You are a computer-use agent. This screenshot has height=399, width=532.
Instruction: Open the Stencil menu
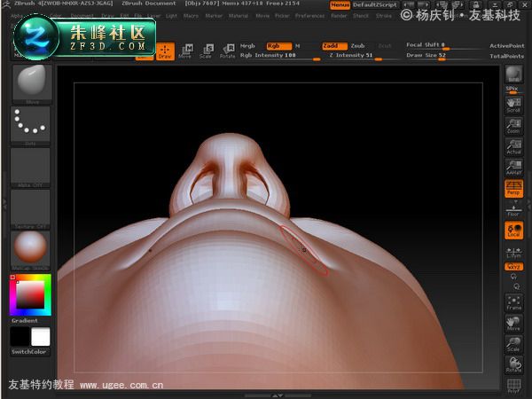coord(361,16)
